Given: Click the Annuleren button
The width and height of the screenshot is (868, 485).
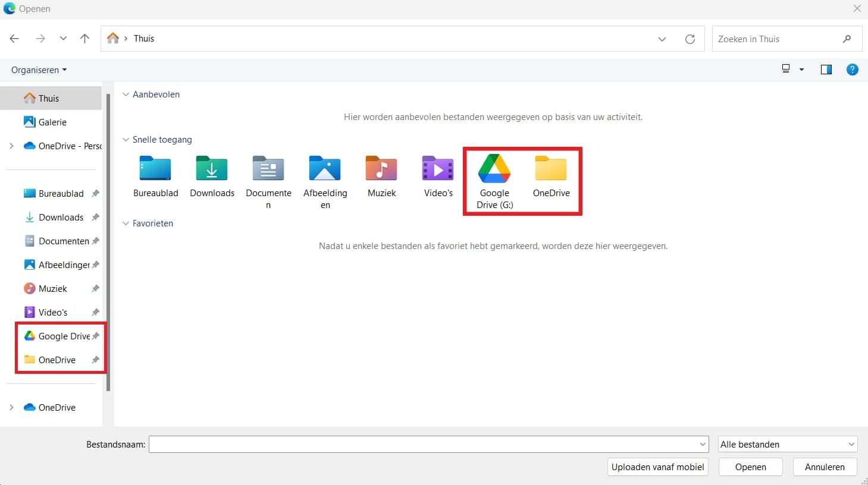Looking at the screenshot, I should pos(825,467).
